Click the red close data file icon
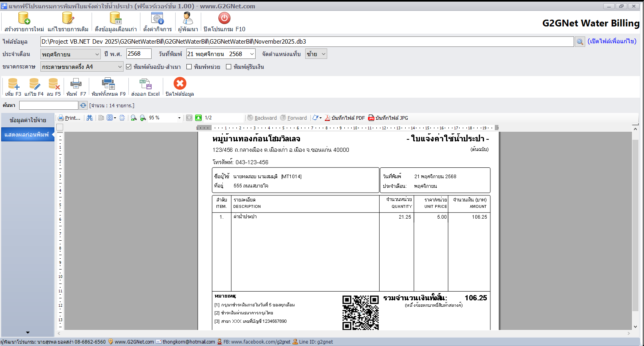 pos(180,84)
